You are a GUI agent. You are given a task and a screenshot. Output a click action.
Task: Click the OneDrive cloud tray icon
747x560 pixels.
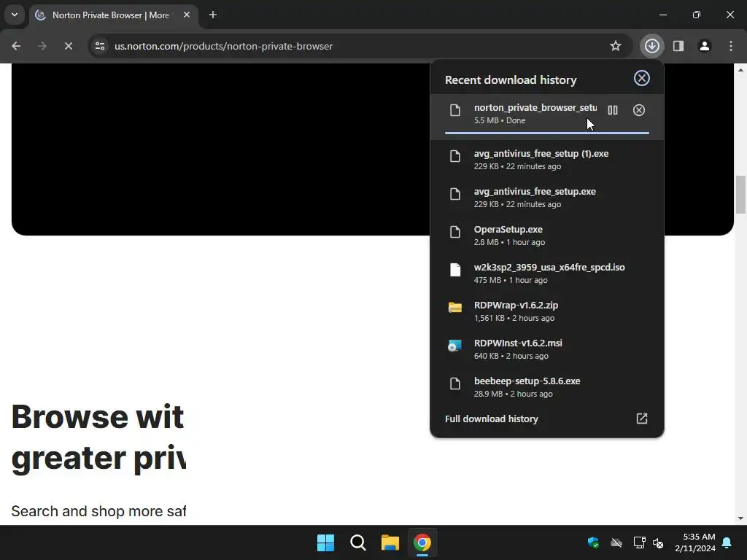[616, 542]
